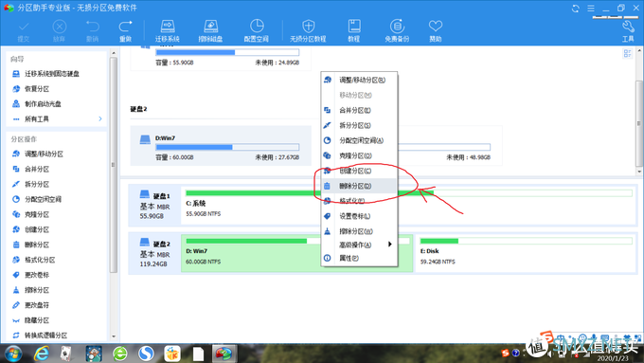The width and height of the screenshot is (644, 363).
Task: Open the 迁移系统 migrate OS tool
Action: click(x=168, y=31)
